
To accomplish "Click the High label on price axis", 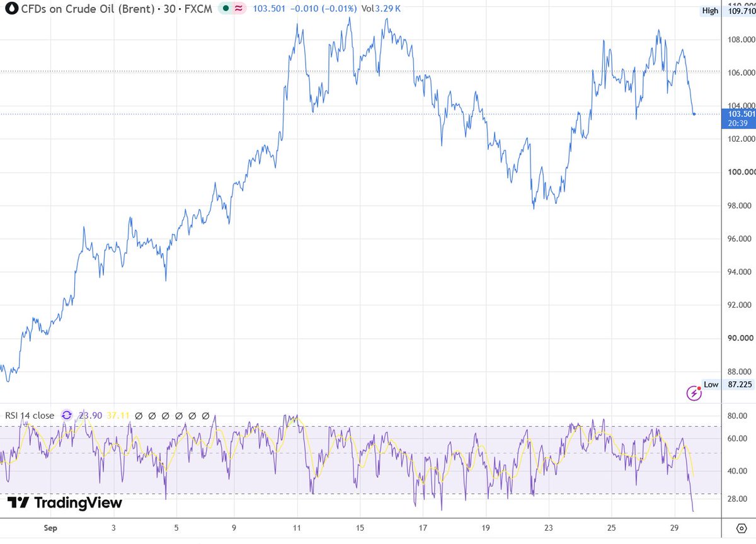I will (x=710, y=11).
